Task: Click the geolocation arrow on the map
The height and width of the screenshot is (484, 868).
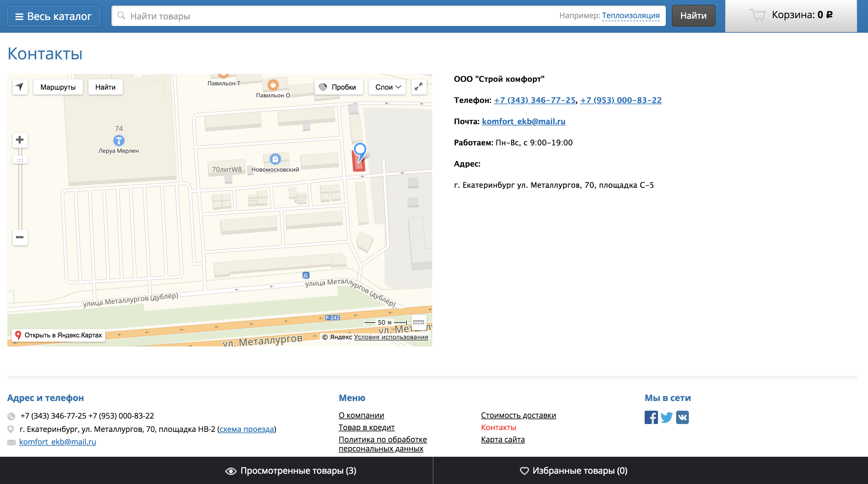Action: (20, 87)
